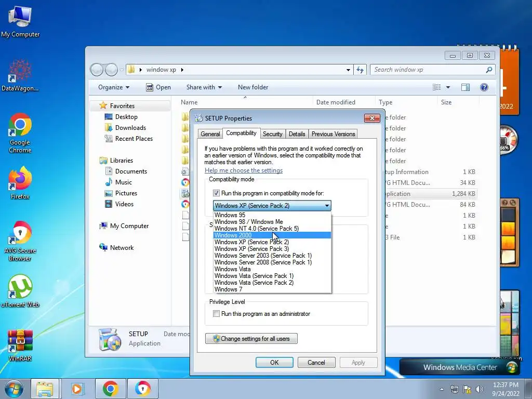Open Chrome from the taskbar
This screenshot has height=399, width=532.
110,389
